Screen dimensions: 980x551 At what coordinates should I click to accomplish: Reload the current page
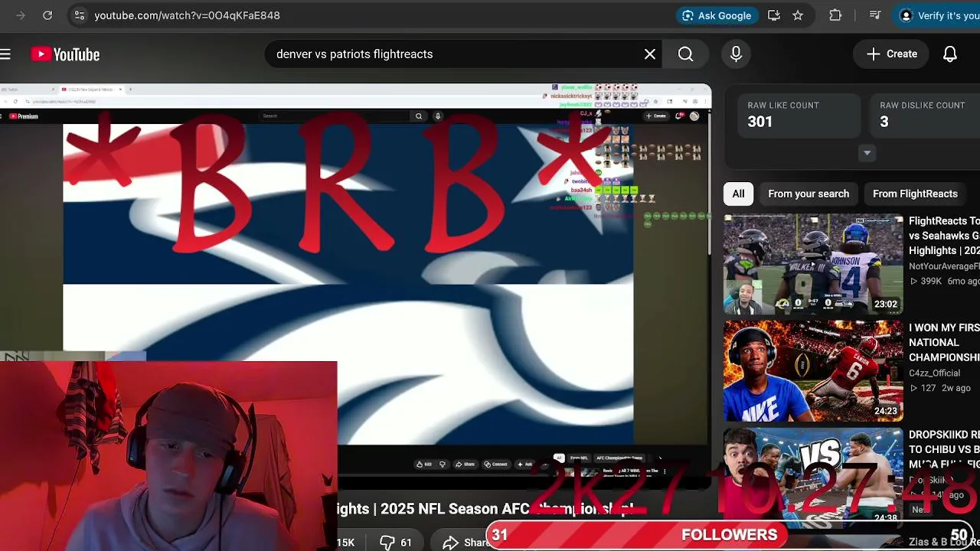tap(47, 15)
